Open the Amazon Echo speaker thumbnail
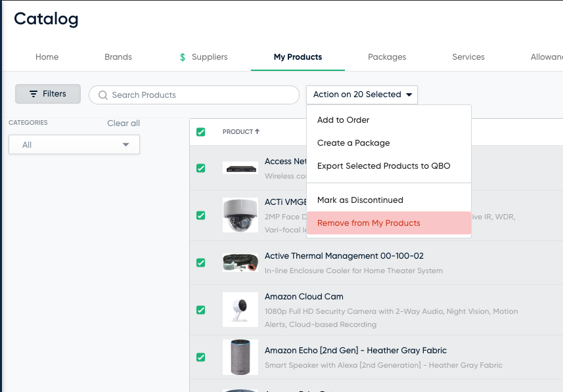The image size is (563, 392). [240, 357]
